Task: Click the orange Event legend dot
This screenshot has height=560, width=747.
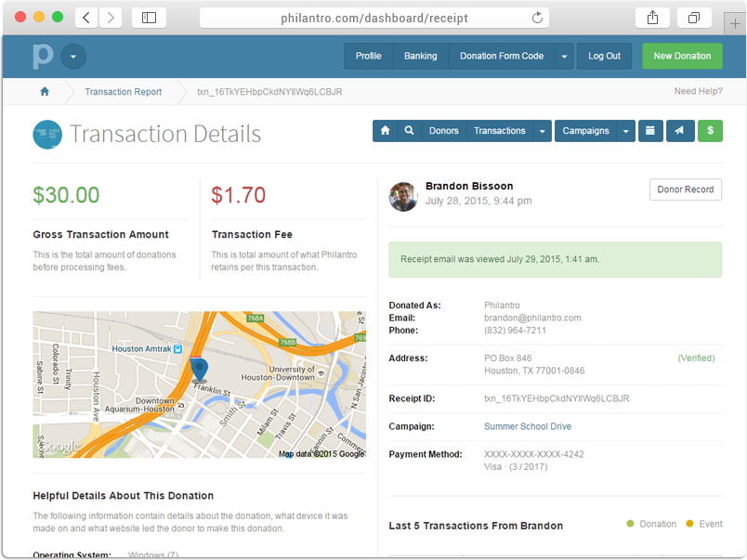Action: click(x=689, y=524)
